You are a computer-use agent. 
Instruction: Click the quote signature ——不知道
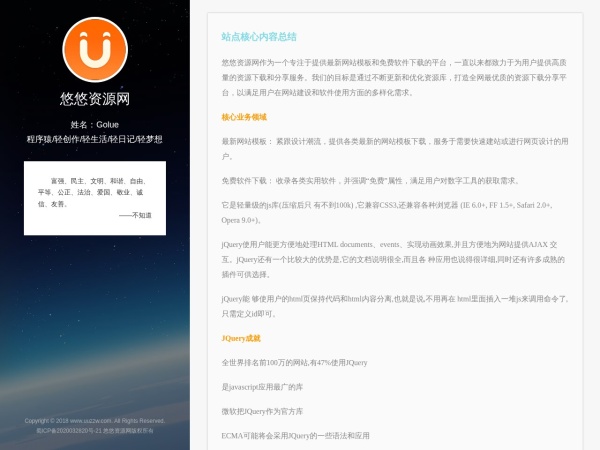pyautogui.click(x=135, y=215)
